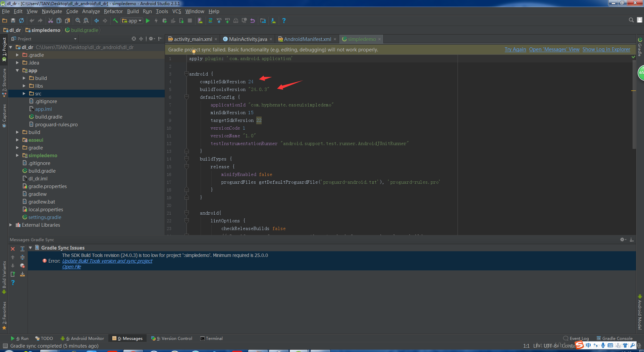The image size is (644, 352).
Task: Click Scroll from Source target icon
Action: 134,39
